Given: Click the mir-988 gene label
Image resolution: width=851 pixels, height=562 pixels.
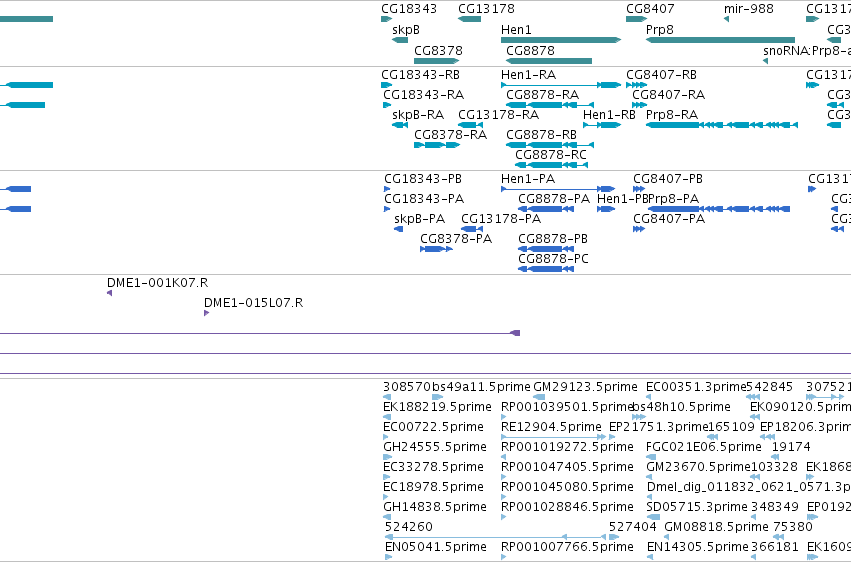Looking at the screenshot, I should pyautogui.click(x=748, y=9).
